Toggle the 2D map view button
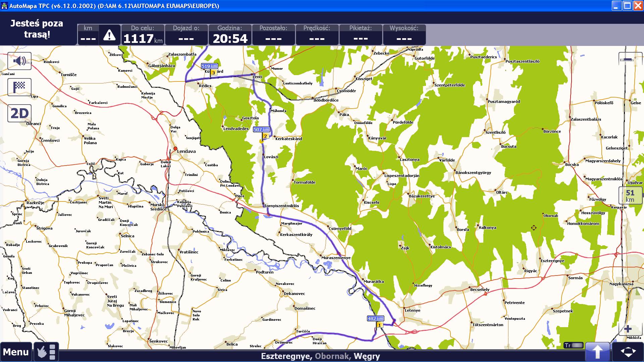The image size is (644, 362). 19,114
